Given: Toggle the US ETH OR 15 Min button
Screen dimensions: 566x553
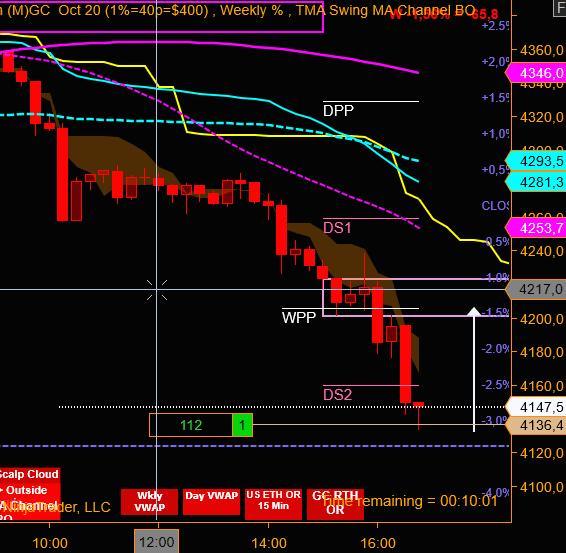Looking at the screenshot, I should pyautogui.click(x=273, y=504).
